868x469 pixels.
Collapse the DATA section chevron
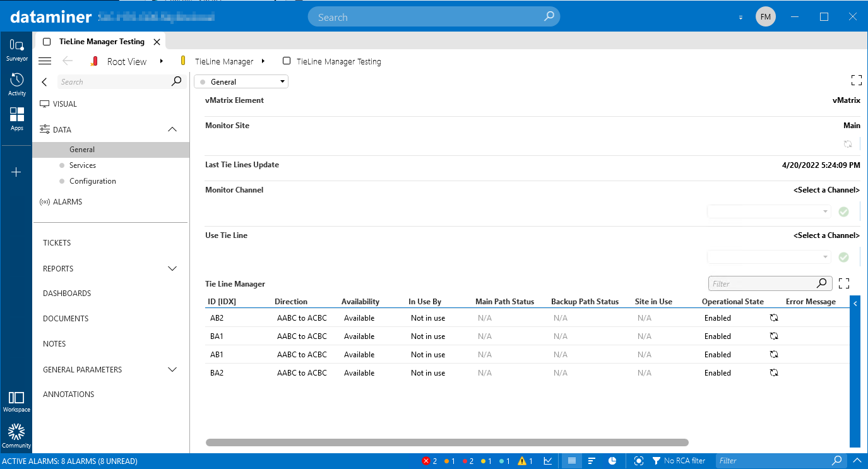click(x=172, y=129)
